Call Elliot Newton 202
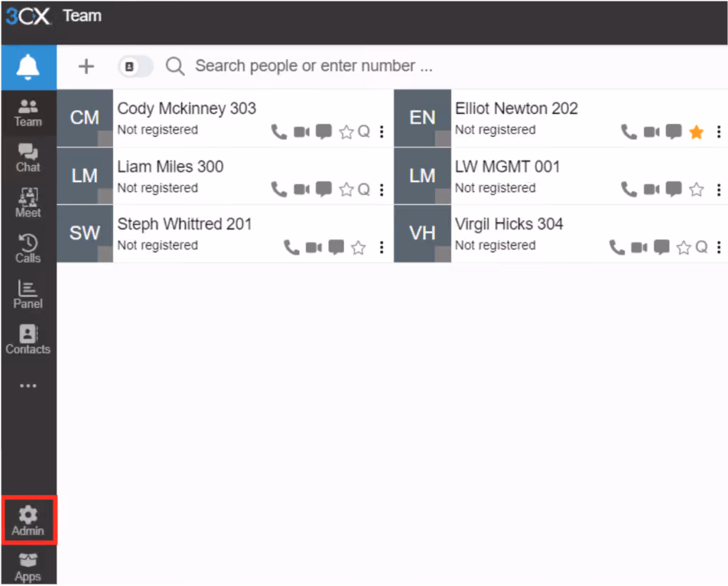This screenshot has height=586, width=728. pos(629,132)
